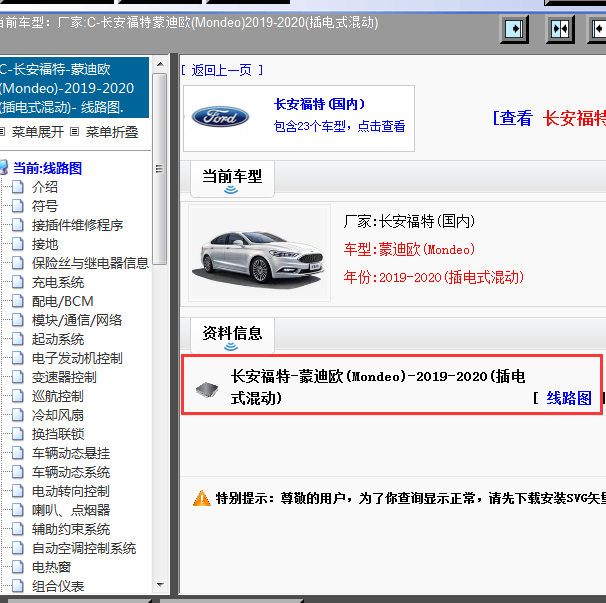The height and width of the screenshot is (603, 606).
Task: Click the blue header C-长安福特-蒙迪欧 线路图
Action: 74,88
